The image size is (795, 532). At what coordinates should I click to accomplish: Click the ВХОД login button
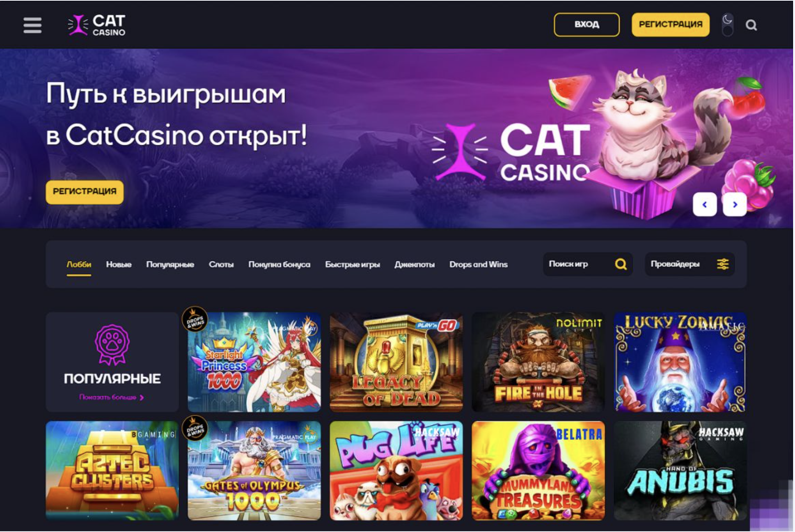pyautogui.click(x=586, y=25)
